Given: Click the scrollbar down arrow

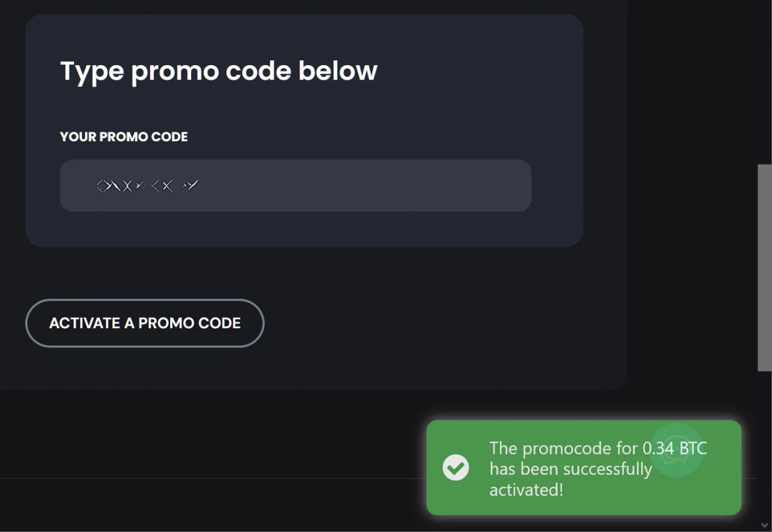Looking at the screenshot, I should click(765, 525).
